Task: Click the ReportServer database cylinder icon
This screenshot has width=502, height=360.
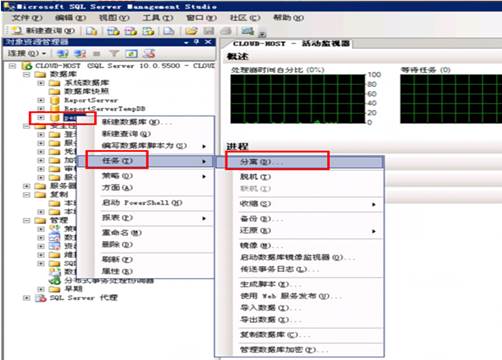Action: (54, 100)
